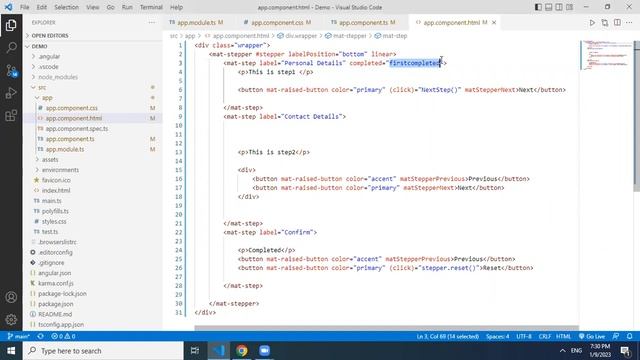
Task: Open Customize Layout icon in title bar
Action: tap(569, 7)
